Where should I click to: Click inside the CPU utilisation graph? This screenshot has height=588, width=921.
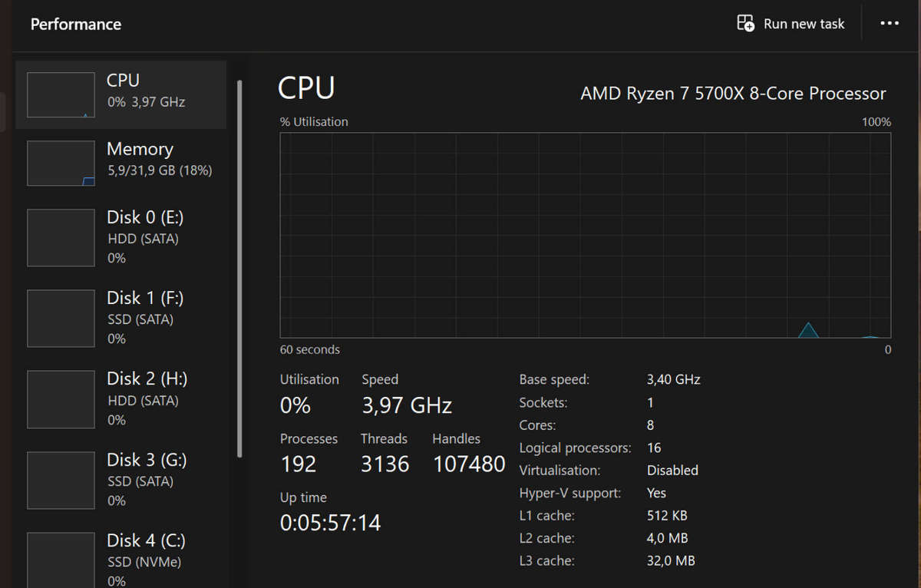pyautogui.click(x=583, y=234)
